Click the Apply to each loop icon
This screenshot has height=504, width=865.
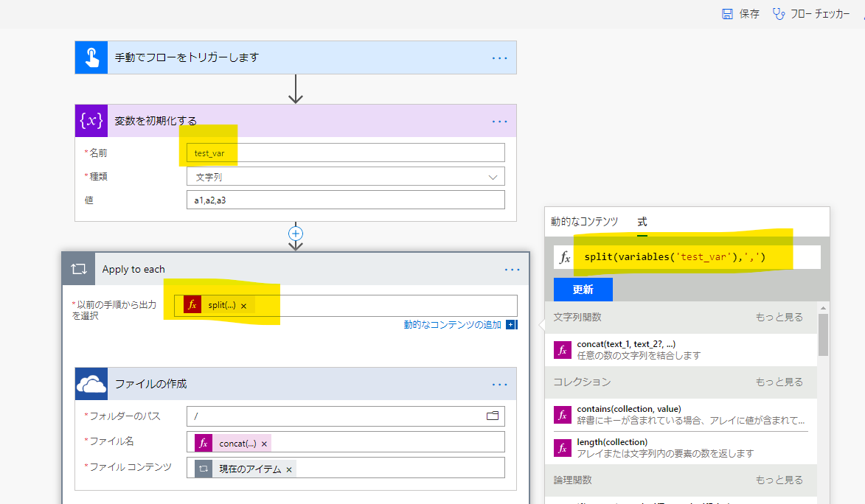(x=79, y=269)
